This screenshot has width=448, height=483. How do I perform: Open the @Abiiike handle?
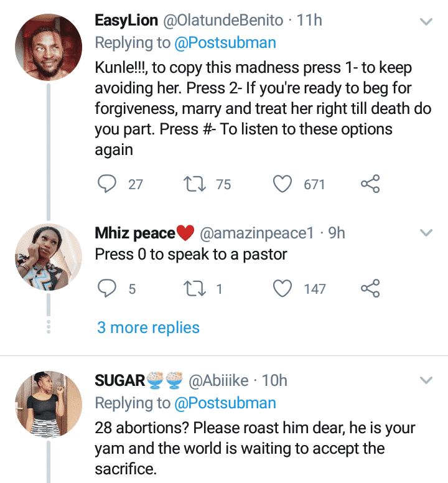(218, 380)
